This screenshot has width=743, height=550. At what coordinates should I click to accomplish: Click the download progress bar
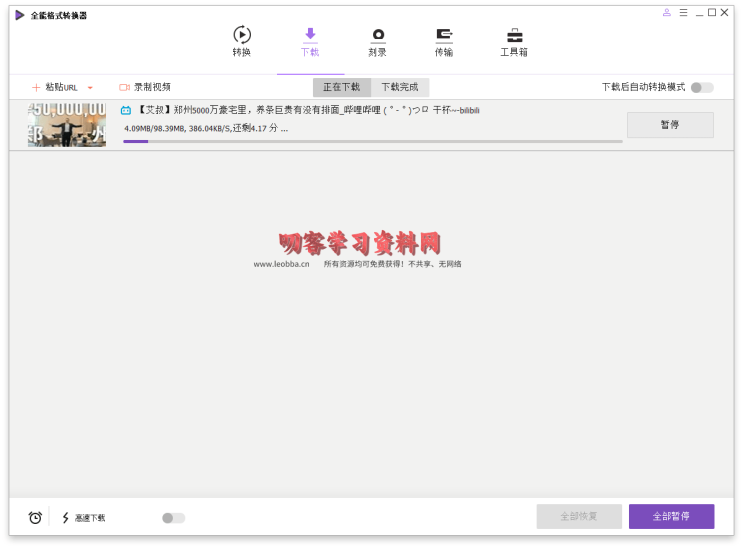373,141
